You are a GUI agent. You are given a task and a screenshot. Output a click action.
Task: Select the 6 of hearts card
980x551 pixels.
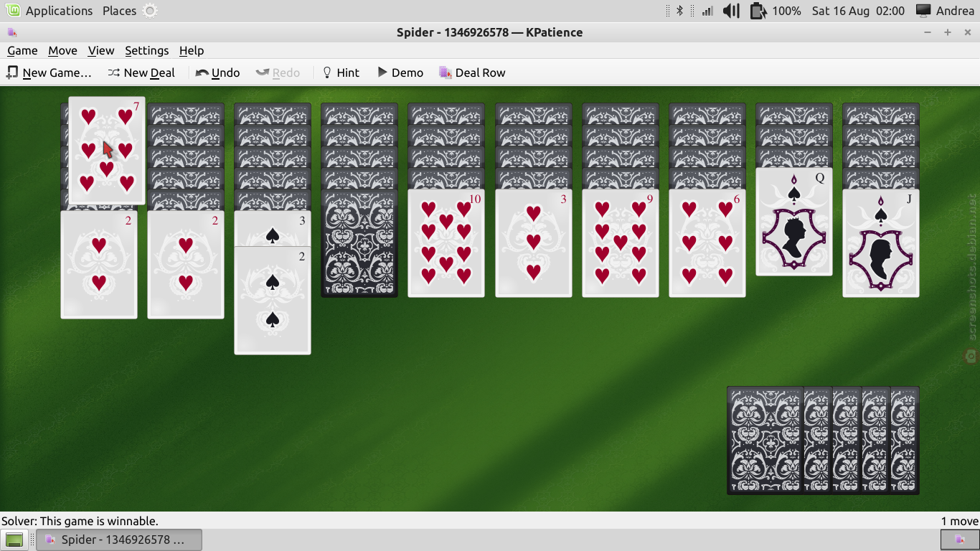click(707, 242)
